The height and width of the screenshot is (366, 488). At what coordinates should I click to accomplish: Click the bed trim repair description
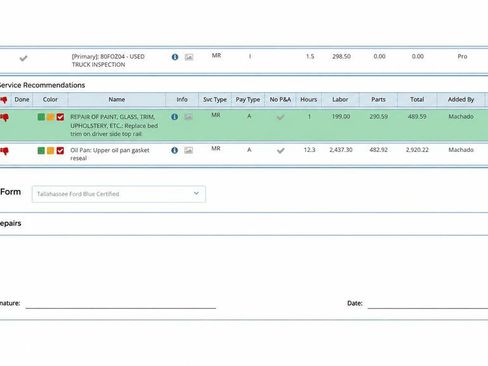114,125
